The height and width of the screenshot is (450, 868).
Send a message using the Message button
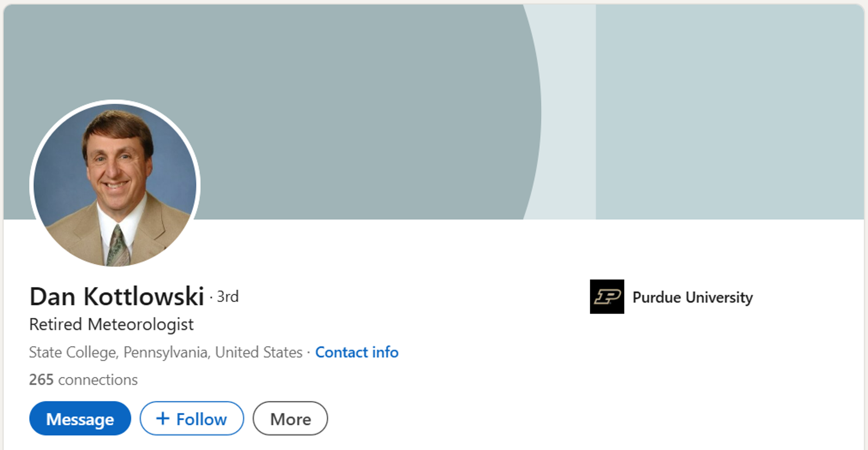[80, 418]
